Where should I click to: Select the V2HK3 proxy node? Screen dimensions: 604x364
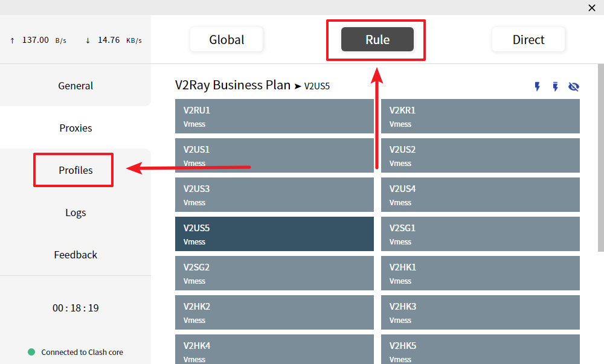click(x=480, y=313)
